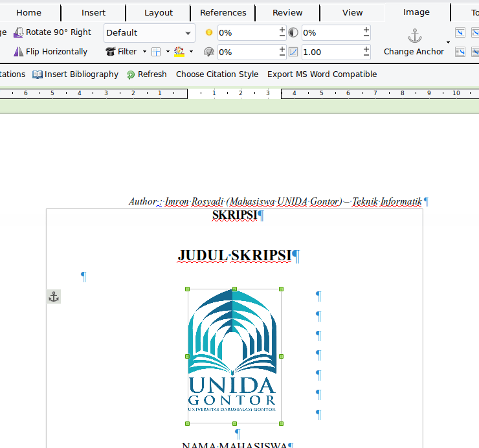Image resolution: width=479 pixels, height=448 pixels.
Task: Click Choose Citation Style
Action: (x=217, y=74)
